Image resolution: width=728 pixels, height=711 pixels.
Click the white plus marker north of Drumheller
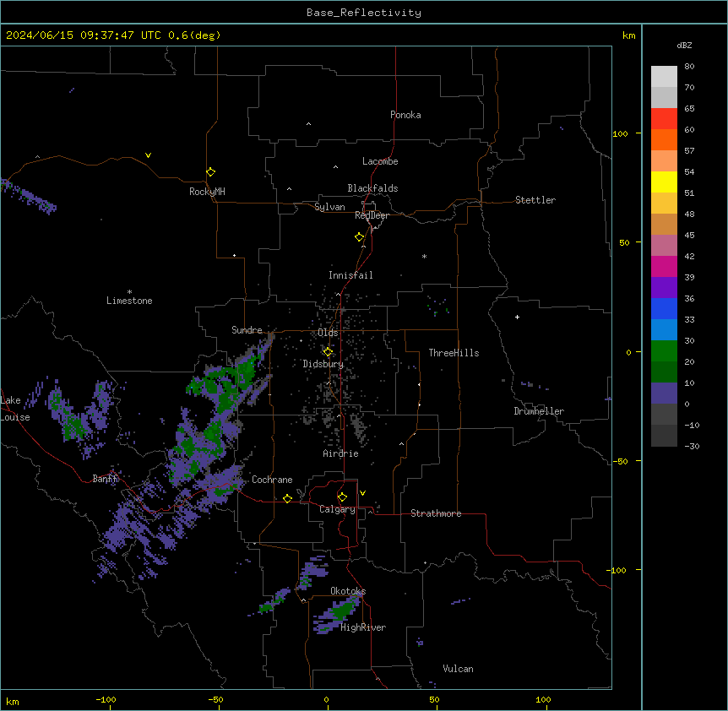click(517, 317)
